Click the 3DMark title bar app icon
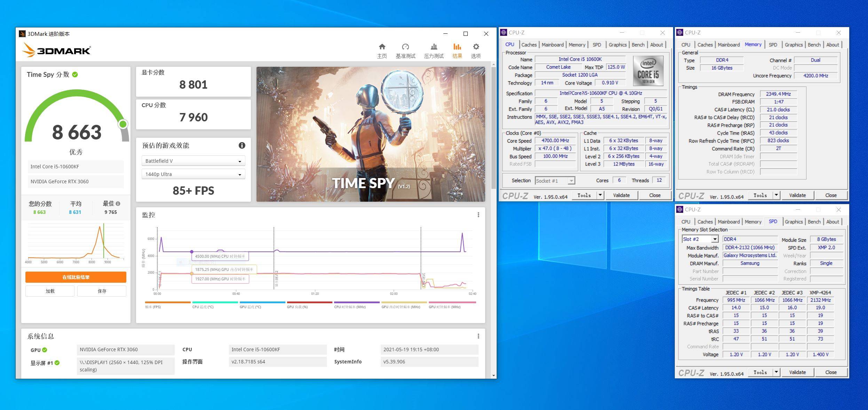The width and height of the screenshot is (868, 410). pyautogui.click(x=22, y=34)
